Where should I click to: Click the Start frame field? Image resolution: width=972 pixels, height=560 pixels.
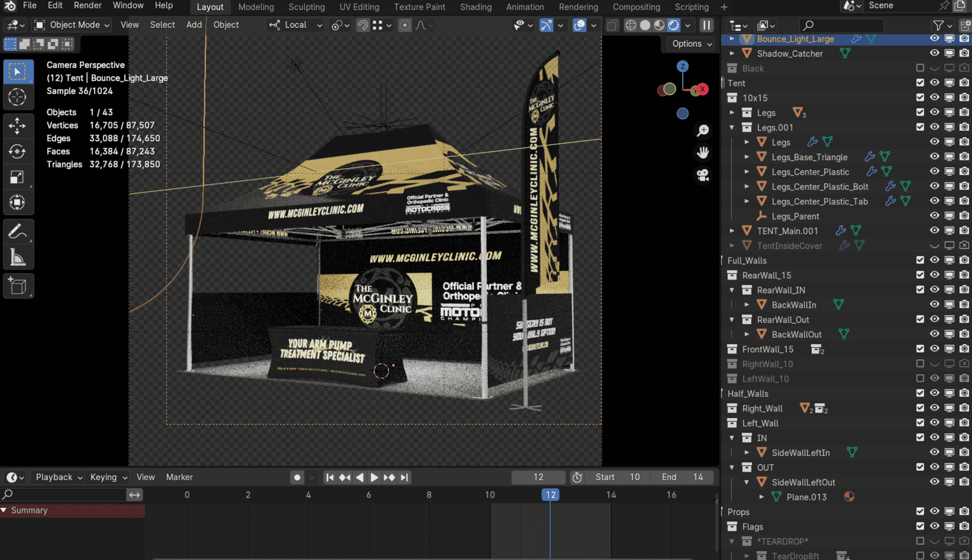618,478
